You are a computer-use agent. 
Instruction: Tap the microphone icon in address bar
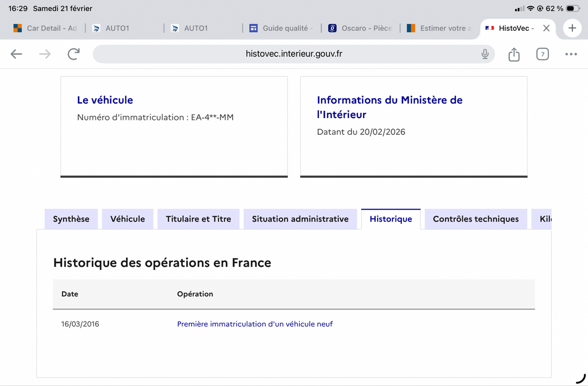pyautogui.click(x=485, y=54)
